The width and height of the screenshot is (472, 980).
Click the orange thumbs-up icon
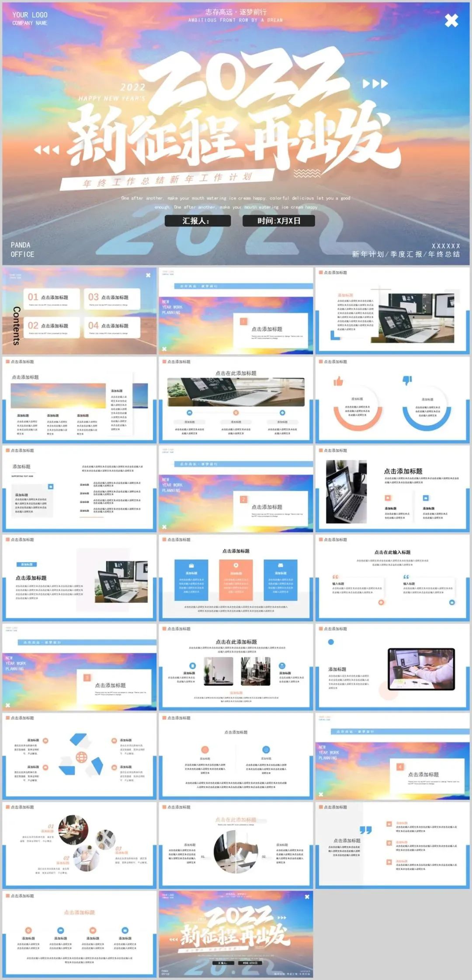[338, 381]
